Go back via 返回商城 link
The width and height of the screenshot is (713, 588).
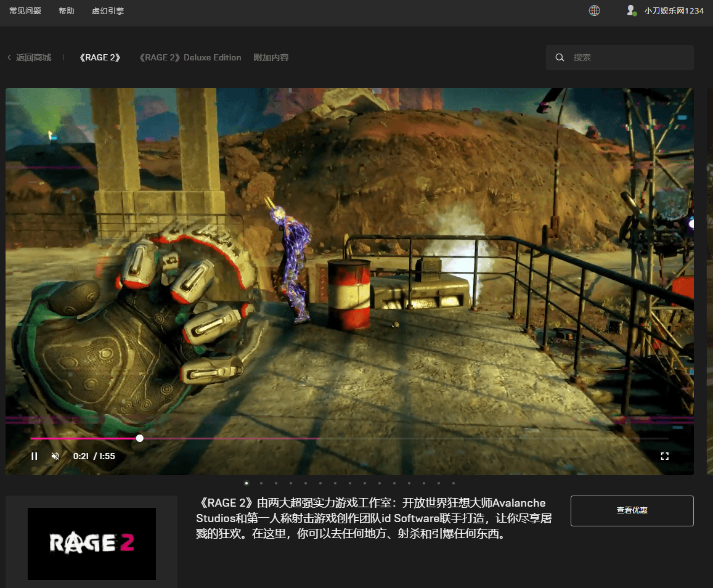(x=34, y=57)
